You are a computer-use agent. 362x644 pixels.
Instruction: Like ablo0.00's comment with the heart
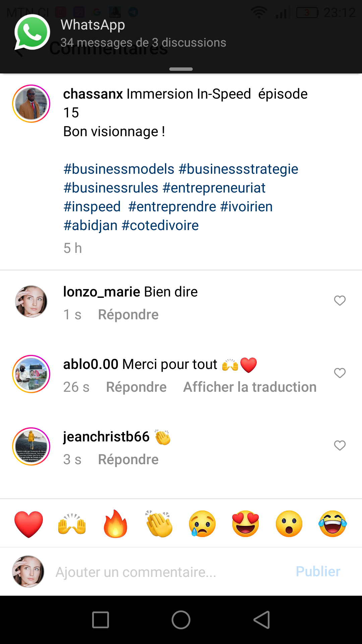[340, 373]
